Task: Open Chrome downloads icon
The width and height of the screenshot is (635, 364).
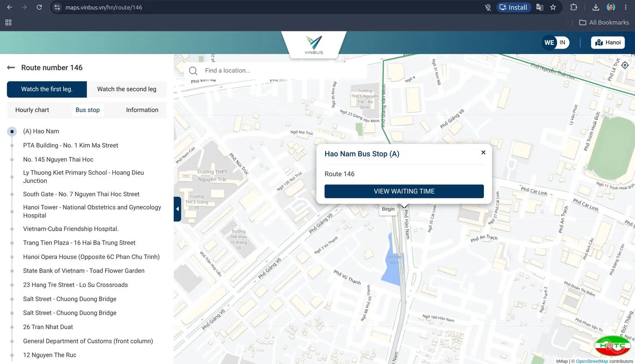Action: pos(596,7)
